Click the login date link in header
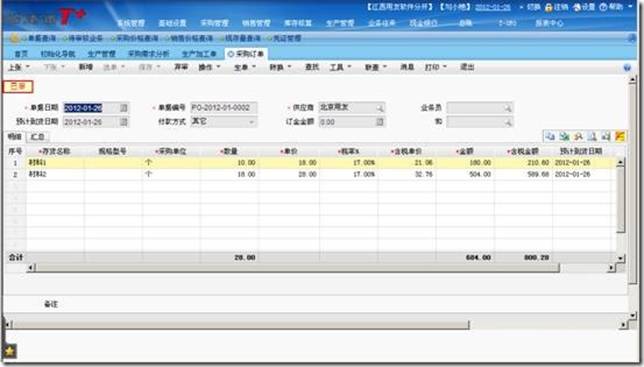The width and height of the screenshot is (644, 367). (x=493, y=7)
